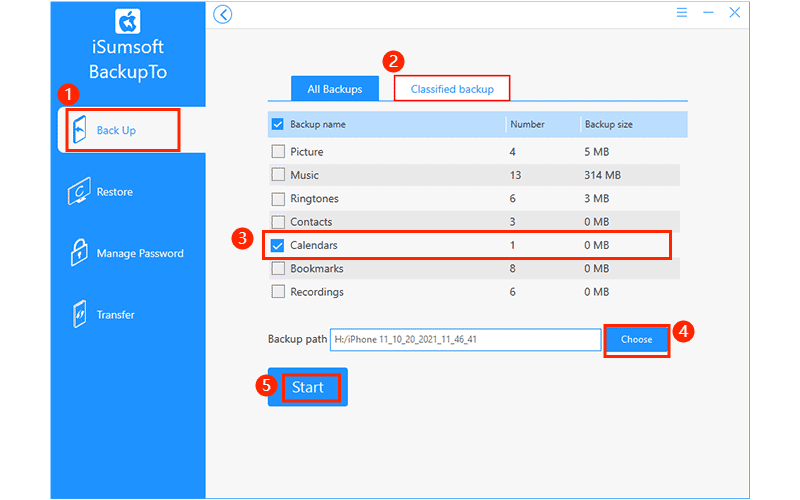
Task: Check the Picture checkbox
Action: tap(278, 152)
